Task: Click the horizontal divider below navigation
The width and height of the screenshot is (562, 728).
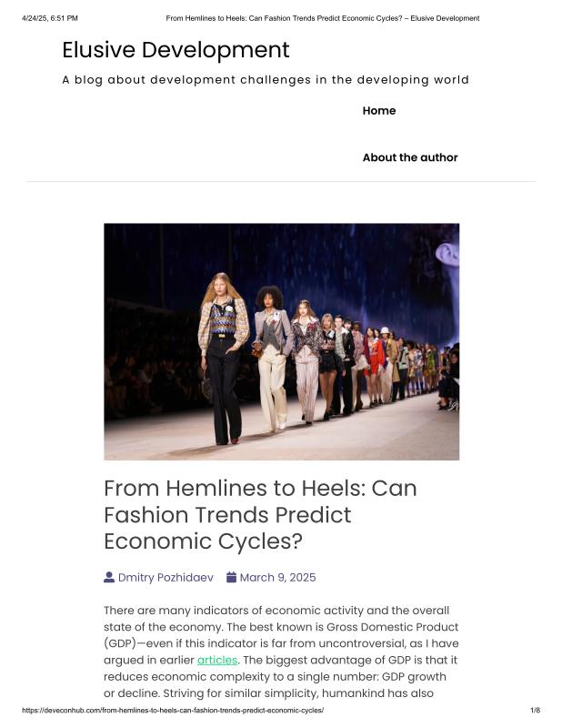Action: click(281, 181)
